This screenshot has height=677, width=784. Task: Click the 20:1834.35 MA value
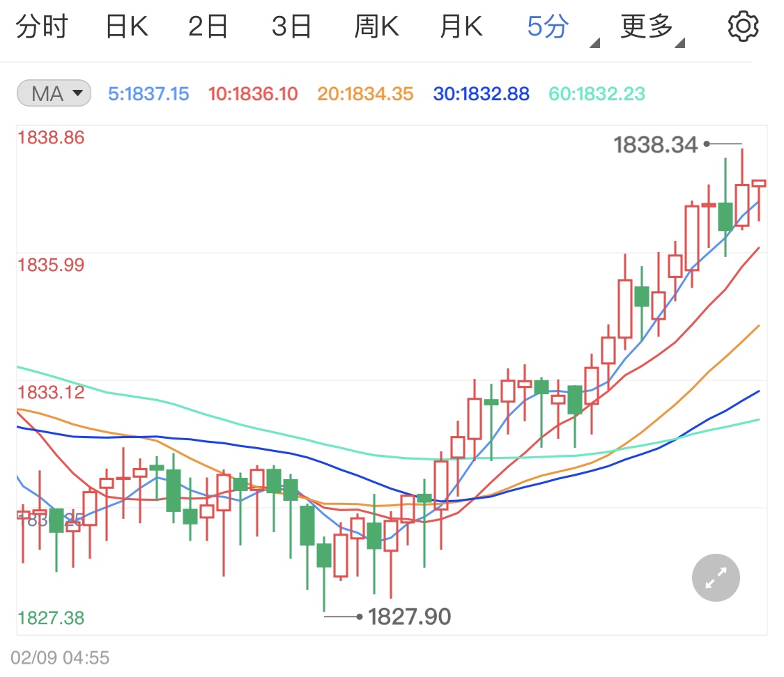point(365,94)
